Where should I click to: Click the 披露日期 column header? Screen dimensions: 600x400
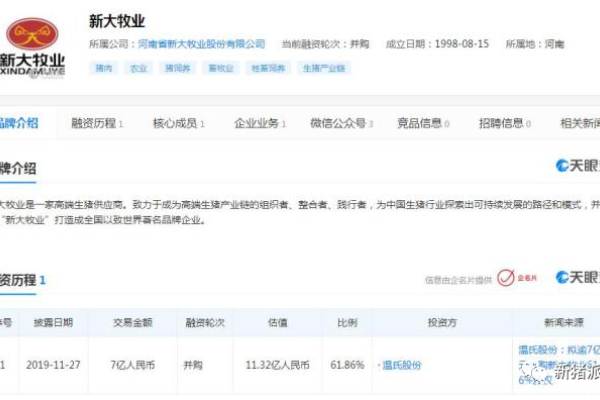53,323
